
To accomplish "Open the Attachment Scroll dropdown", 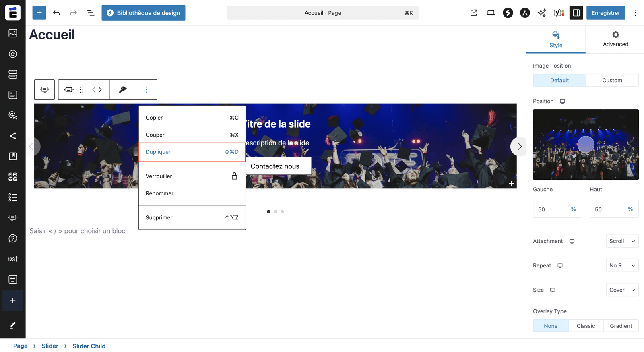I will pyautogui.click(x=622, y=241).
